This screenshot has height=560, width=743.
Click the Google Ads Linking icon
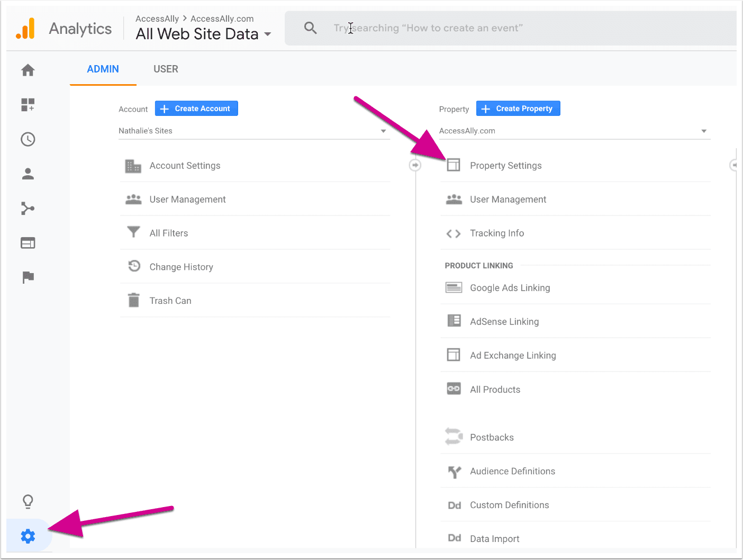point(454,287)
